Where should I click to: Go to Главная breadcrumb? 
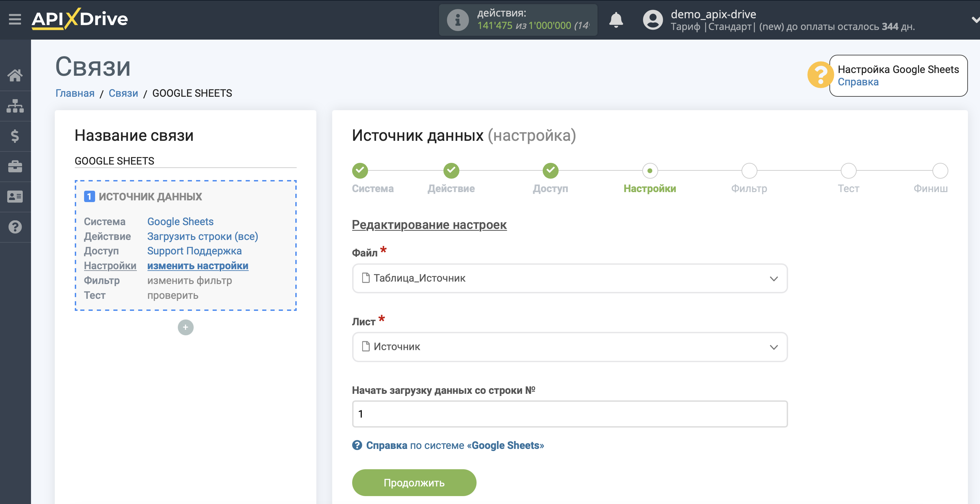click(x=75, y=93)
